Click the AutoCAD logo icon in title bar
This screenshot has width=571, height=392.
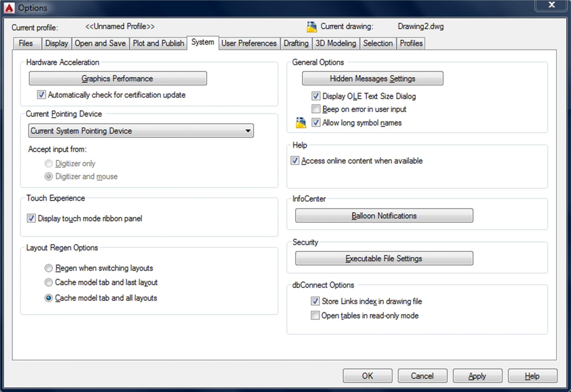[x=9, y=8]
